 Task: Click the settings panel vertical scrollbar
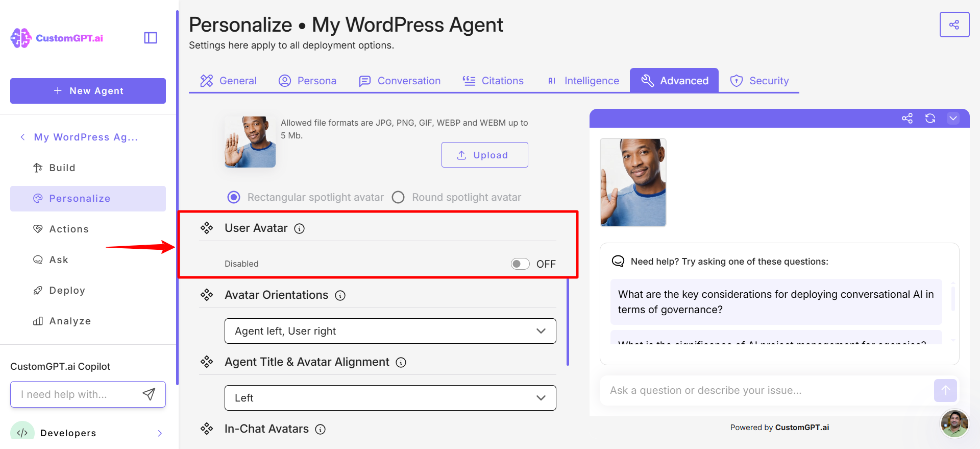(x=568, y=322)
